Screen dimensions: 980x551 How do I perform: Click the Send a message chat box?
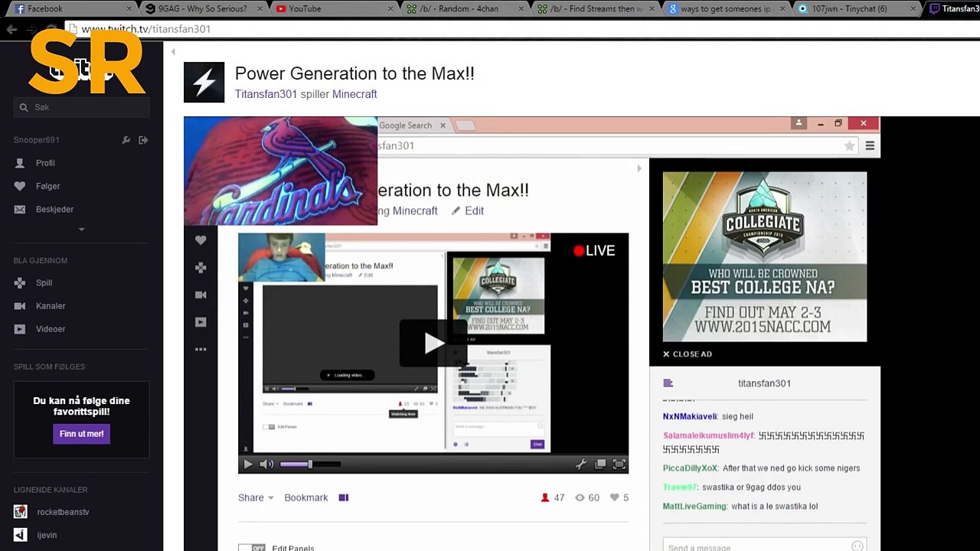[x=765, y=546]
